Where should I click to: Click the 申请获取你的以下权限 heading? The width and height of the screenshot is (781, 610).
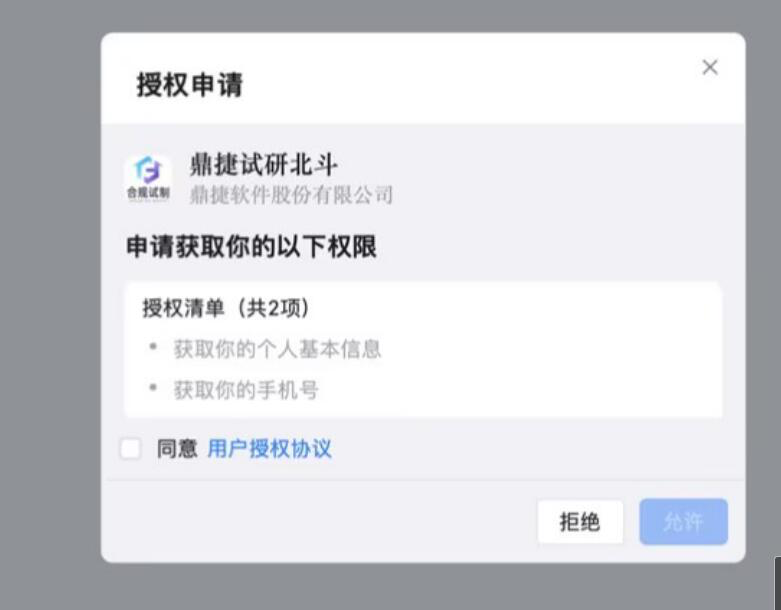(252, 246)
